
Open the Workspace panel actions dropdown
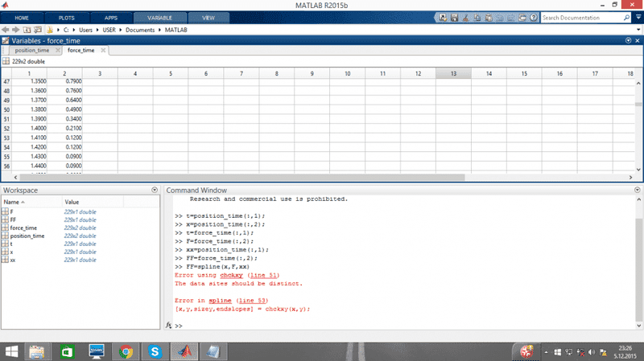[155, 190]
